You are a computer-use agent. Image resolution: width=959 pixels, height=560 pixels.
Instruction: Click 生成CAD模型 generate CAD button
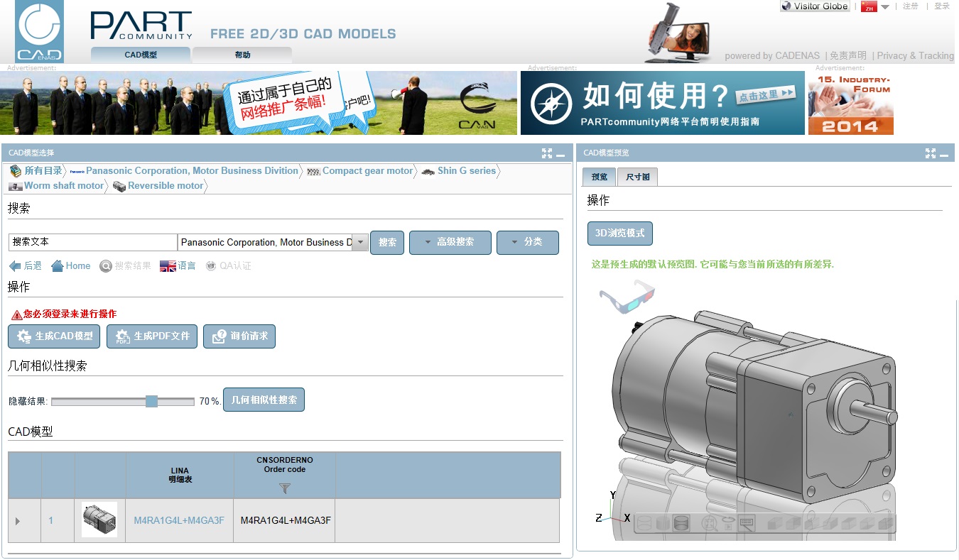coord(55,336)
